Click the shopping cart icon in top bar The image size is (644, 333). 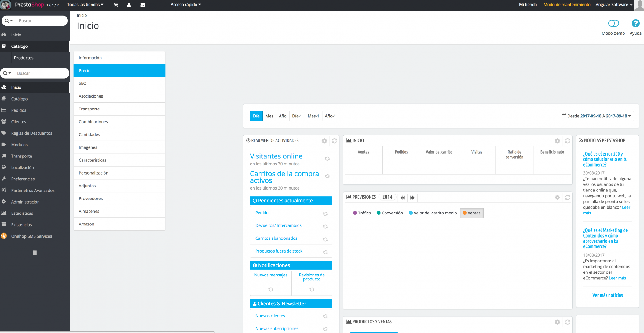(x=116, y=5)
